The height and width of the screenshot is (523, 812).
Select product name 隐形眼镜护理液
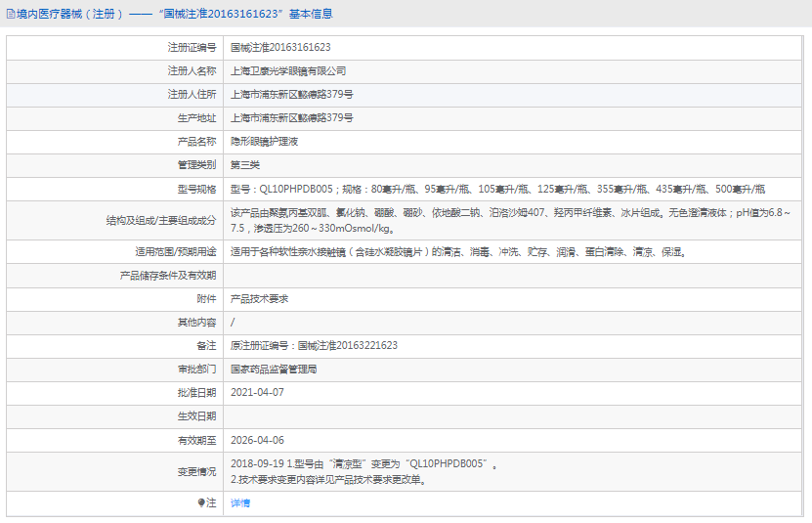click(264, 142)
